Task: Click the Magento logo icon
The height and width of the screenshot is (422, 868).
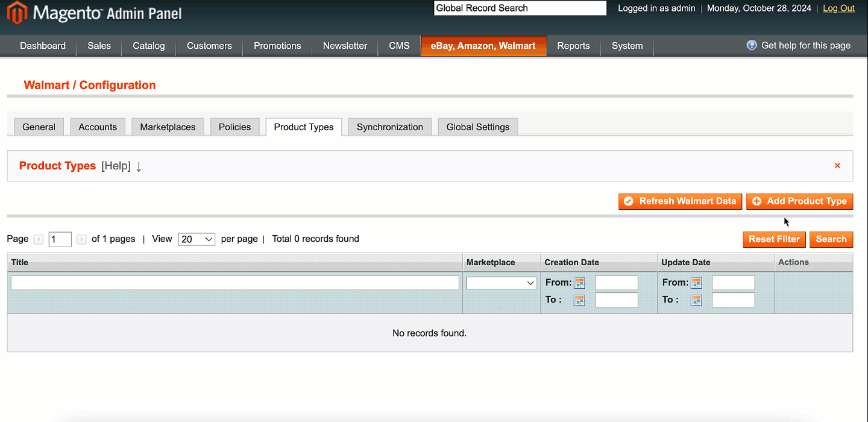Action: 17,13
